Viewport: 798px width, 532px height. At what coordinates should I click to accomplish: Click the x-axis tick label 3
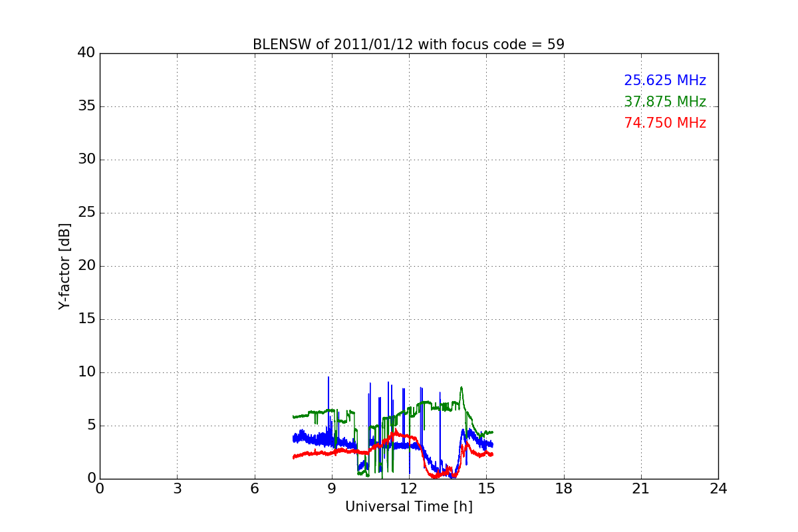[x=177, y=489]
